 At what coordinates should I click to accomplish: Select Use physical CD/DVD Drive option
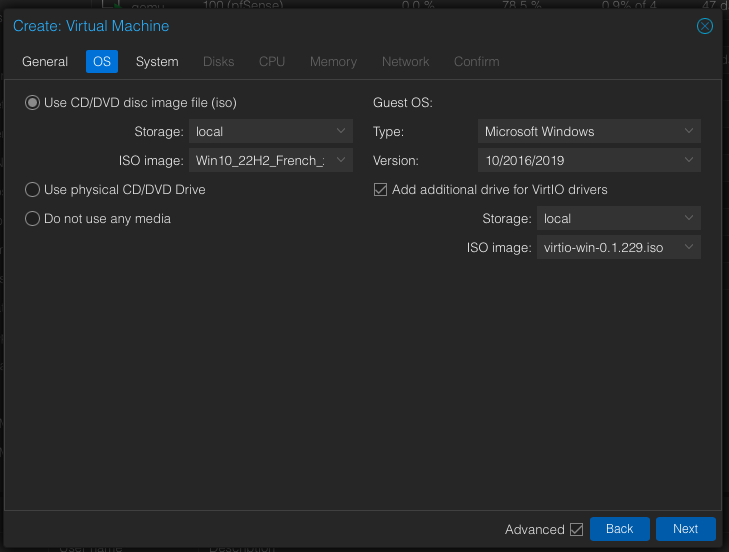tap(33, 189)
